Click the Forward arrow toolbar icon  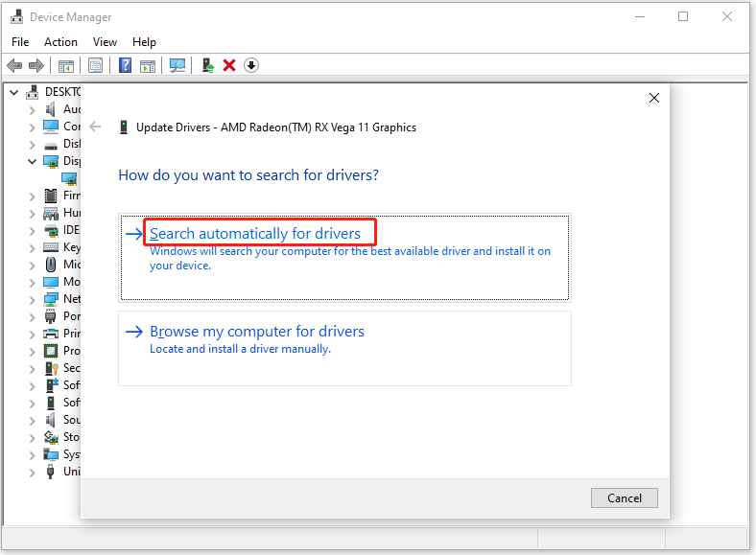(x=36, y=65)
